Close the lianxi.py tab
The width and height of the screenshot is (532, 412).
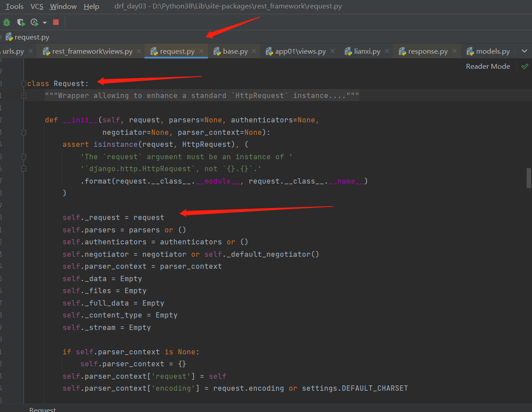(x=387, y=51)
